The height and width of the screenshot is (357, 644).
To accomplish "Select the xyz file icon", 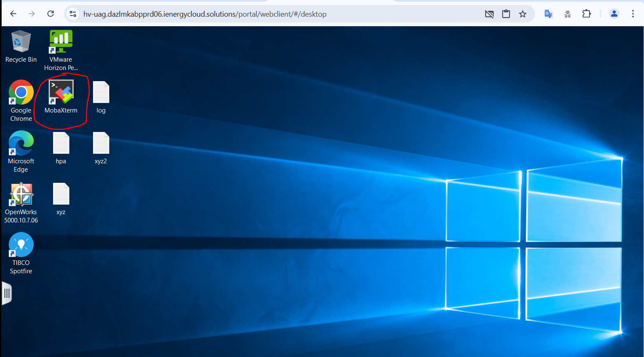I will [61, 199].
